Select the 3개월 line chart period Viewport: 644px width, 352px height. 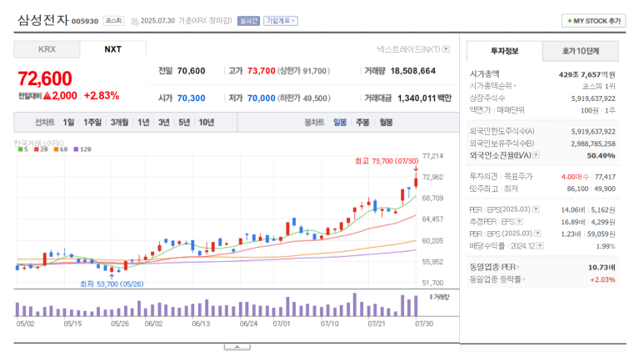[119, 123]
